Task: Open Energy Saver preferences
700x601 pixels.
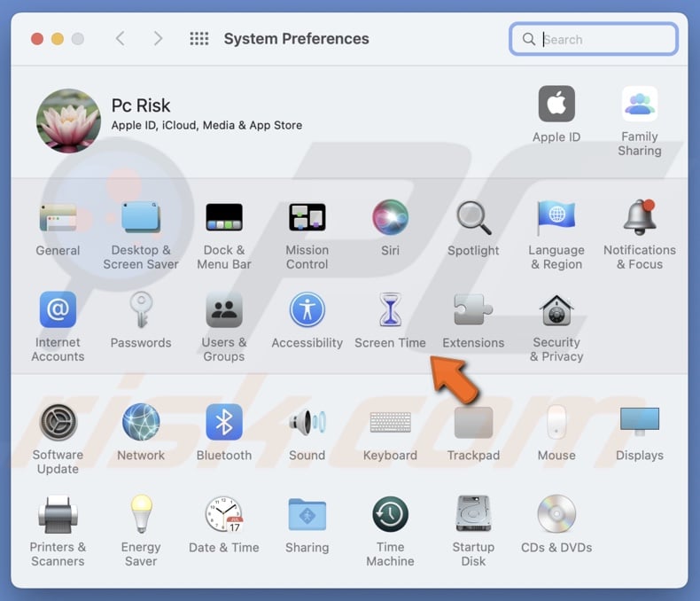Action: (141, 516)
